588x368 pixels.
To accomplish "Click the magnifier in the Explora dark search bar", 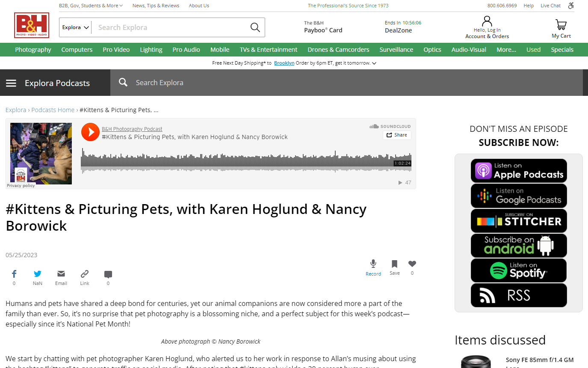I will coord(123,82).
